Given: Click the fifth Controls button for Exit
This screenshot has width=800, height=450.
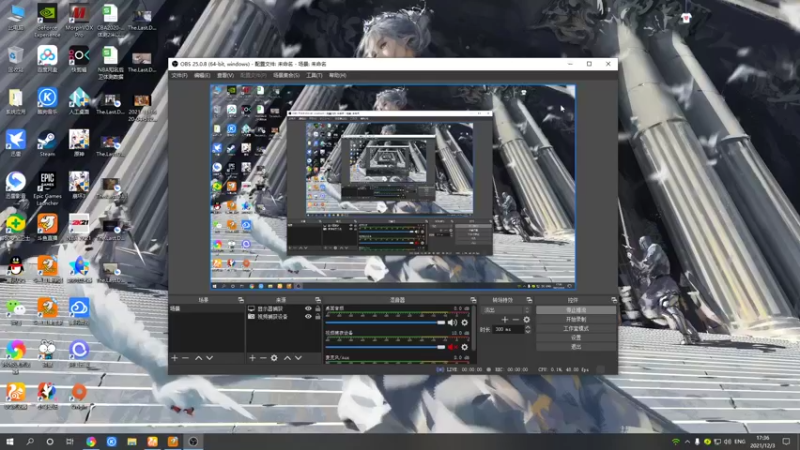Looking at the screenshot, I should click(x=576, y=347).
